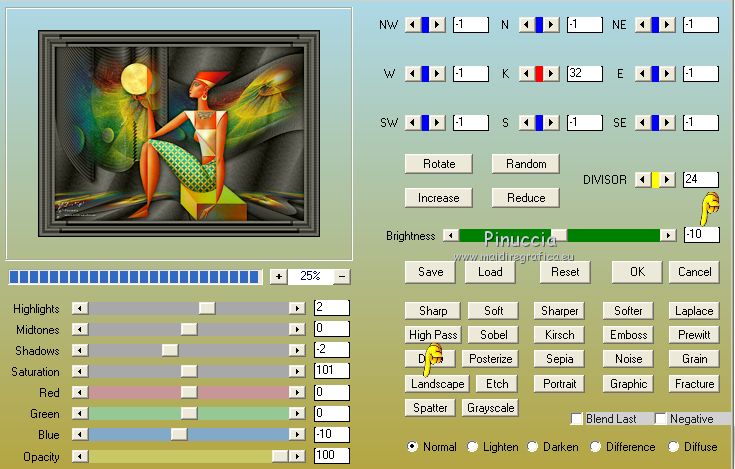Click the SW kernel left arrow
The height and width of the screenshot is (469, 735).
tap(412, 123)
